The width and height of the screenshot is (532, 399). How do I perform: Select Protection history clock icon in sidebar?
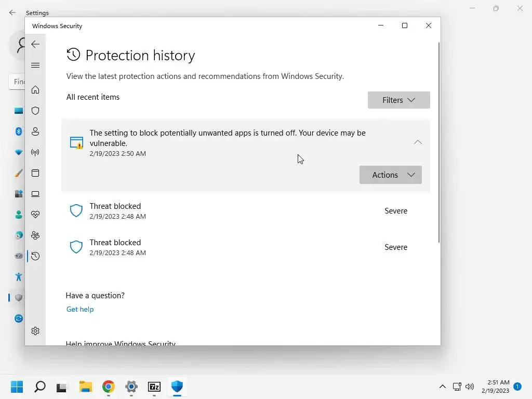tap(35, 256)
